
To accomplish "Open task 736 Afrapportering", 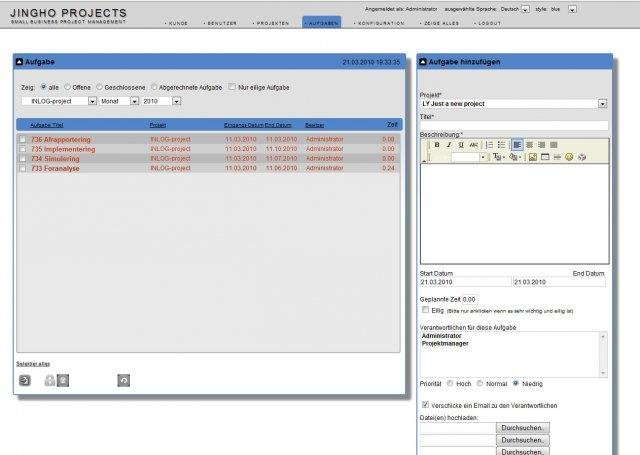I will click(x=61, y=140).
